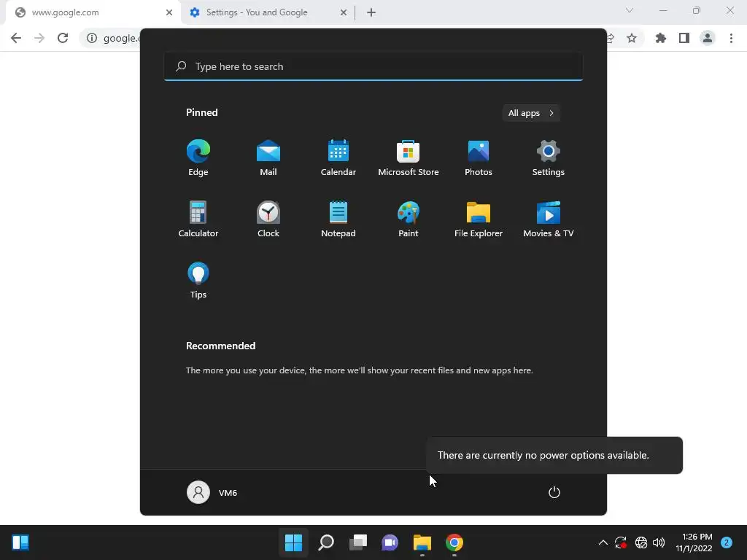Switch to Settings - You and Google tab

[x=268, y=12]
